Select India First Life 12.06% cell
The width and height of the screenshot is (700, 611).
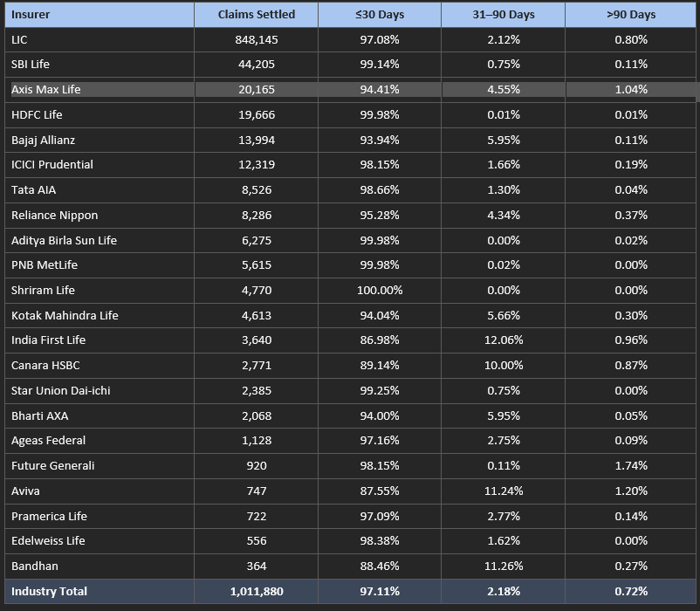coord(503,340)
